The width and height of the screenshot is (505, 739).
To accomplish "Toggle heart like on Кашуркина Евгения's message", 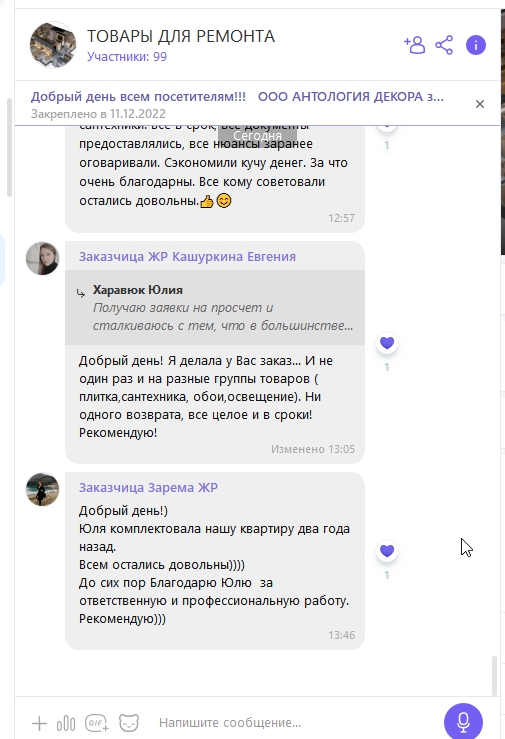I will coord(387,343).
